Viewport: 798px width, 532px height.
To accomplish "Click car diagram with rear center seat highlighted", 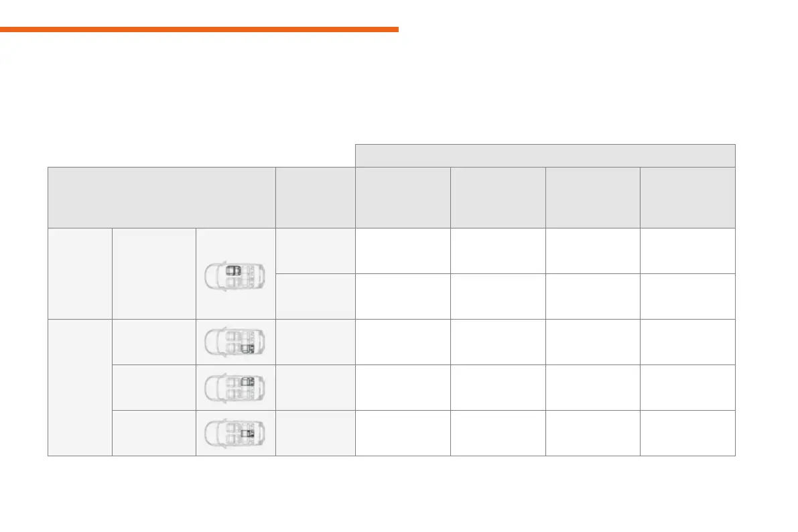I will click(235, 433).
